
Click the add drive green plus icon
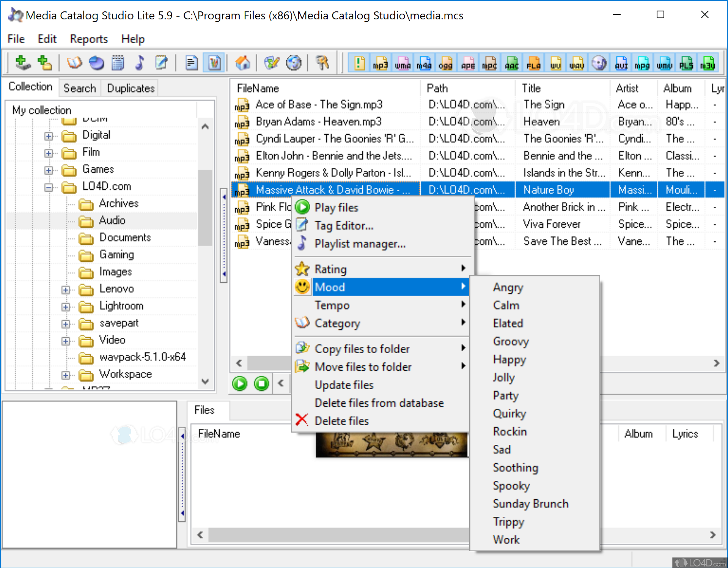(x=22, y=63)
